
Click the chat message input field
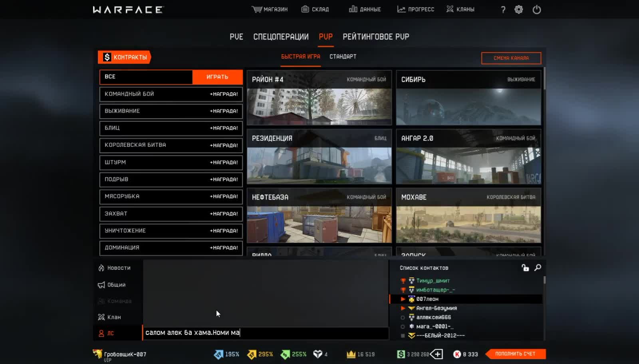(x=266, y=333)
